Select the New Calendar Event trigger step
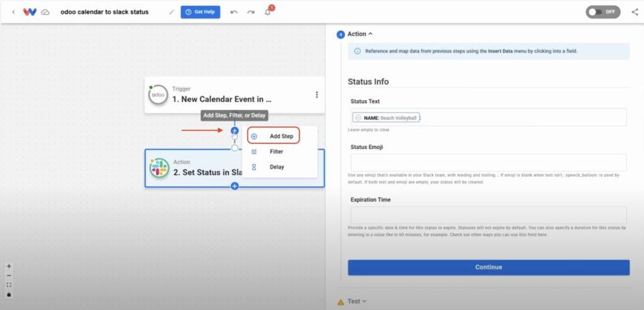644x310 pixels. coord(235,94)
